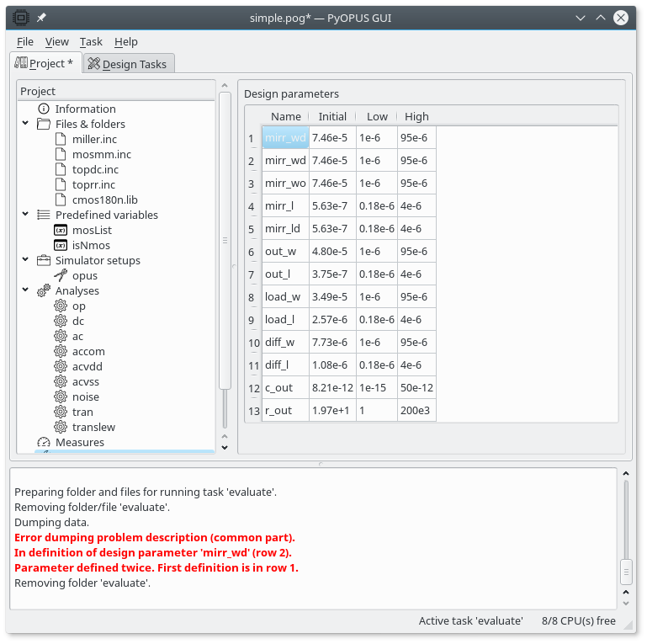
Task: Click the isNmos variable icon
Action: (60, 245)
